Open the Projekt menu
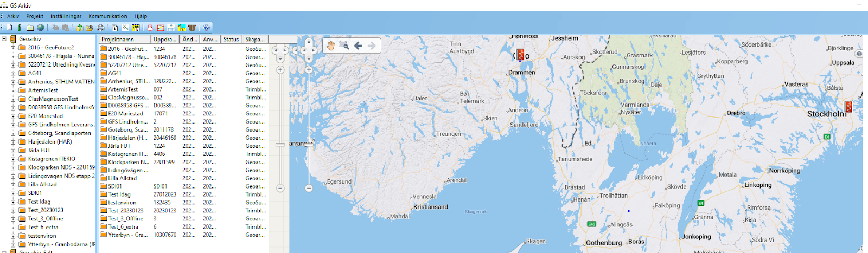Image resolution: width=868 pixels, height=253 pixels. (35, 16)
